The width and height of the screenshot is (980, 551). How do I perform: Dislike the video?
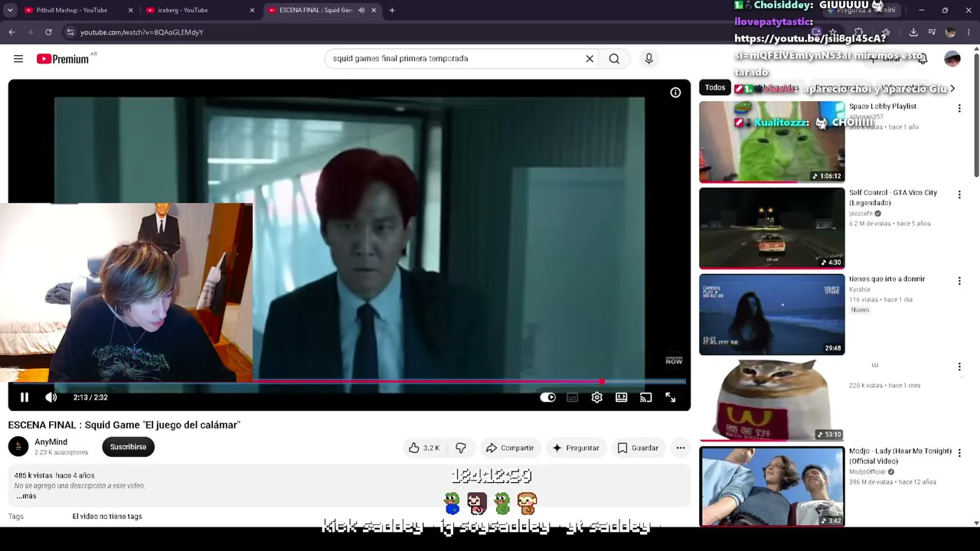pos(461,448)
